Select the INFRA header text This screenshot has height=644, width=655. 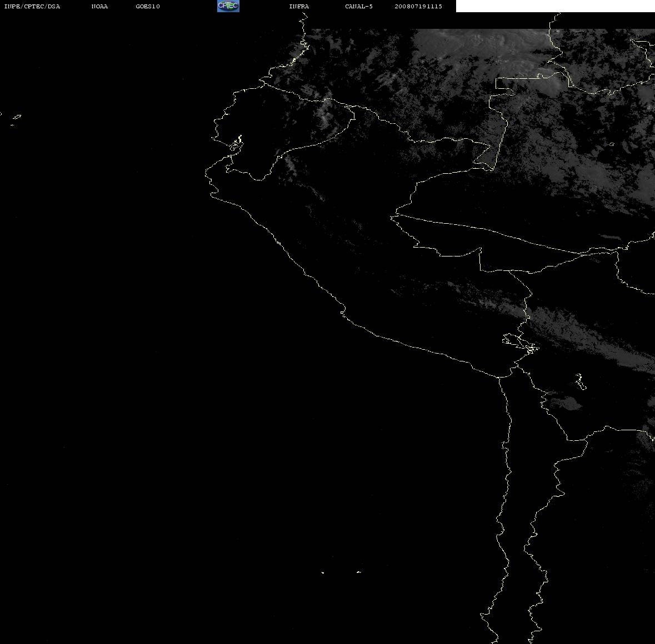tap(299, 6)
